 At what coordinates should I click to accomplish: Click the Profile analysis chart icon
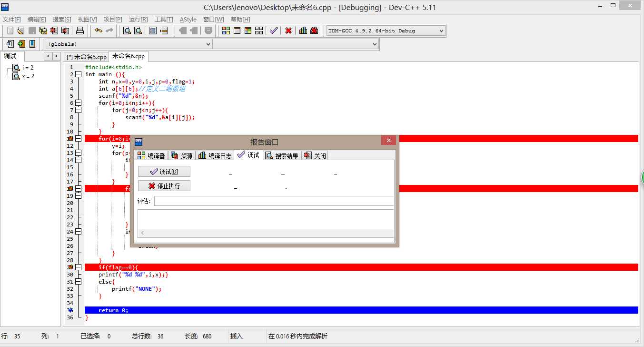point(303,31)
